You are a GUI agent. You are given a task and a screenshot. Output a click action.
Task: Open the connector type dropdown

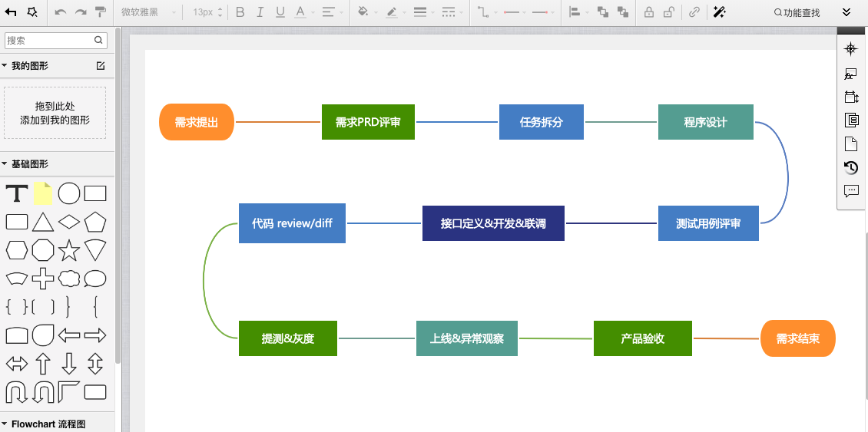click(x=486, y=12)
